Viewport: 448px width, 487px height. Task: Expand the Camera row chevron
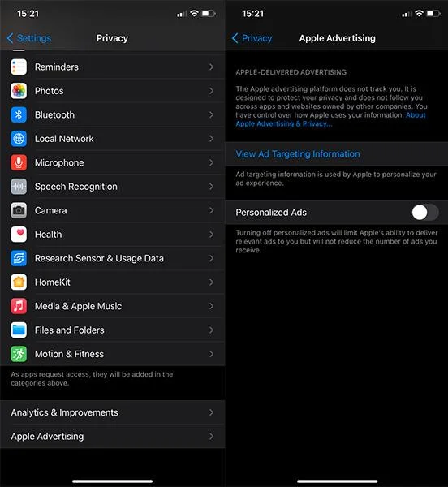tap(212, 210)
